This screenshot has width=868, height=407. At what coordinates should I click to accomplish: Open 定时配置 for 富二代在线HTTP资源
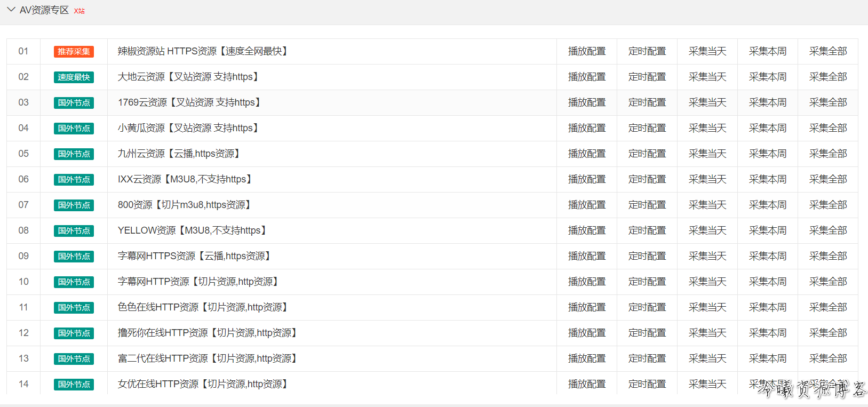[x=647, y=358]
